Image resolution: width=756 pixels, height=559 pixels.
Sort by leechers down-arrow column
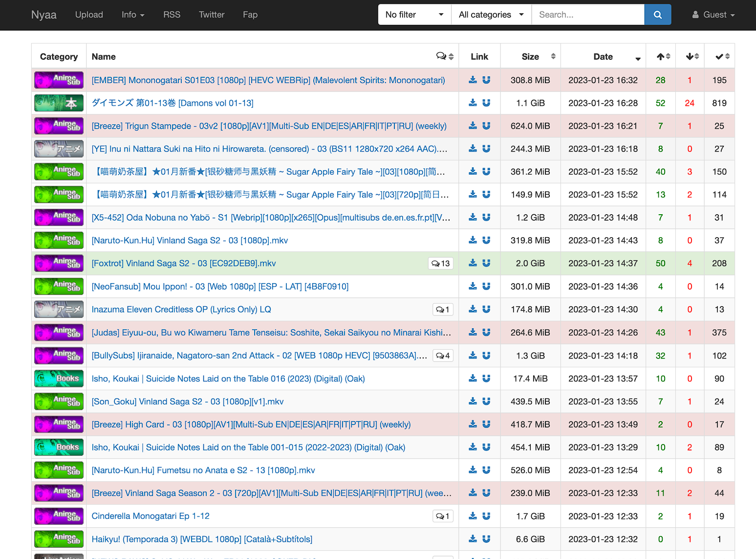[x=690, y=56]
